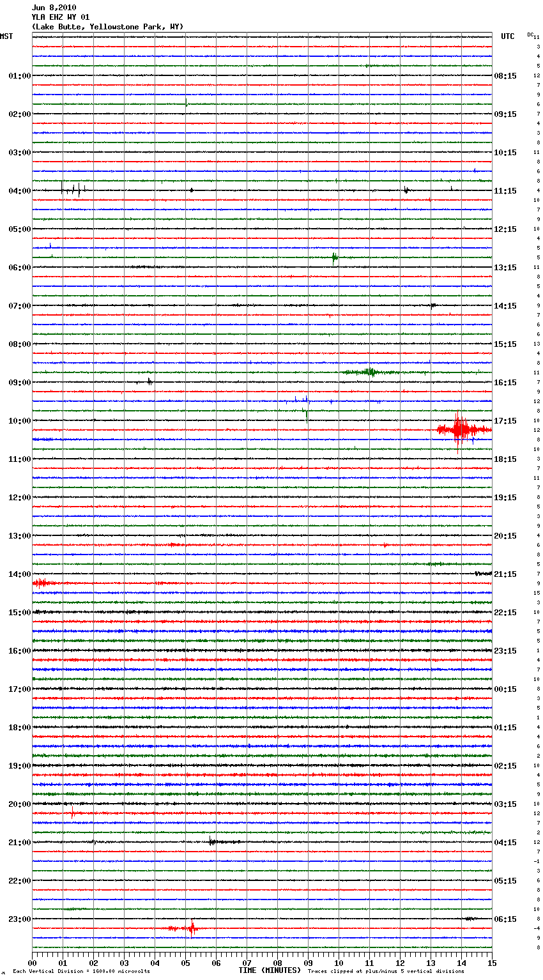
Task: Click the 21:15 UTC time label
Action: (505, 574)
